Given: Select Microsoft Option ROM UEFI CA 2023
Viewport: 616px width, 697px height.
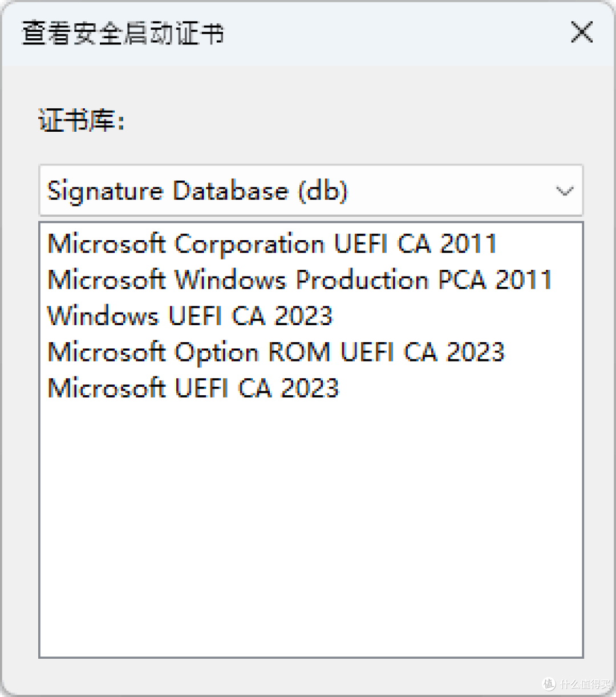Looking at the screenshot, I should pyautogui.click(x=276, y=352).
